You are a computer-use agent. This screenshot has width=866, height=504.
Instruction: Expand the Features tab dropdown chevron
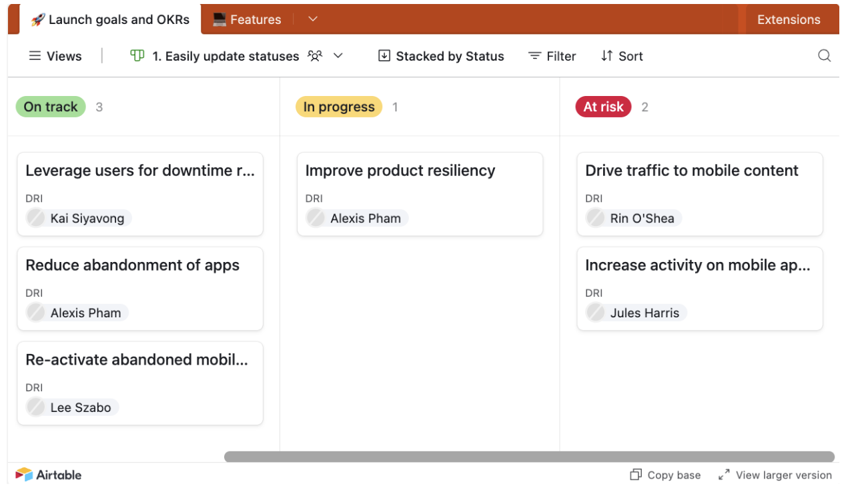313,19
